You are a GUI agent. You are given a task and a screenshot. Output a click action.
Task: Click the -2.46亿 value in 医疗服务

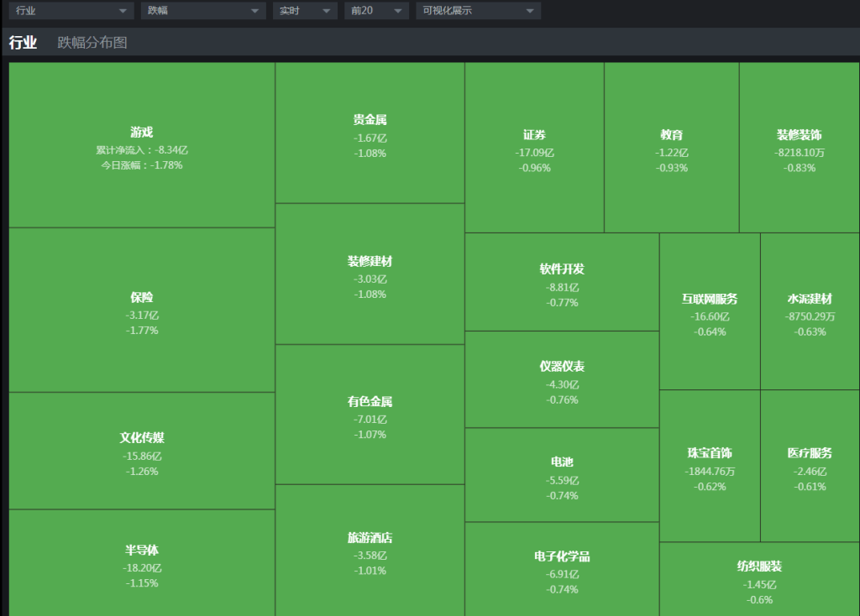coord(810,472)
